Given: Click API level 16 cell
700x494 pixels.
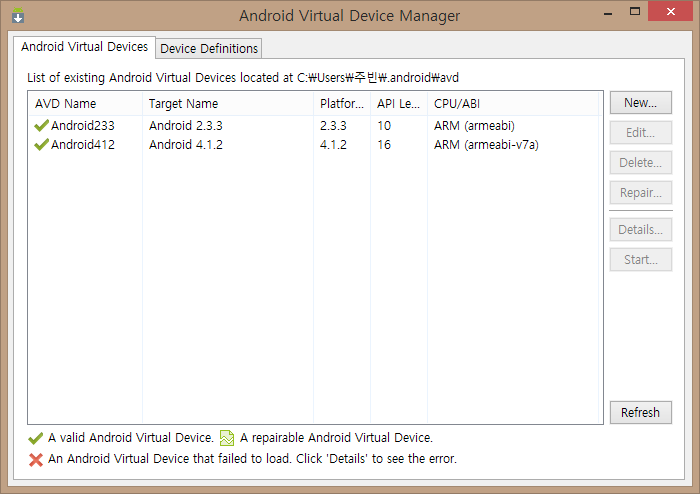Looking at the screenshot, I should (384, 145).
